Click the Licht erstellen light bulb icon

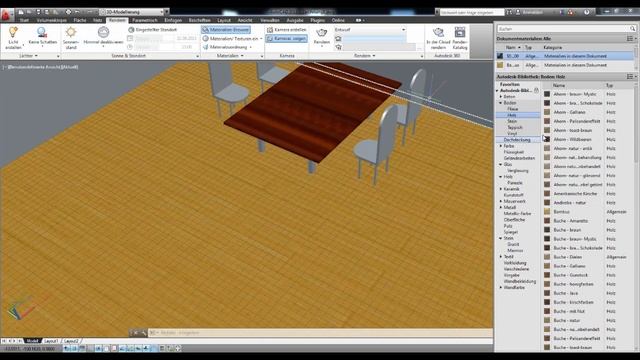13,32
